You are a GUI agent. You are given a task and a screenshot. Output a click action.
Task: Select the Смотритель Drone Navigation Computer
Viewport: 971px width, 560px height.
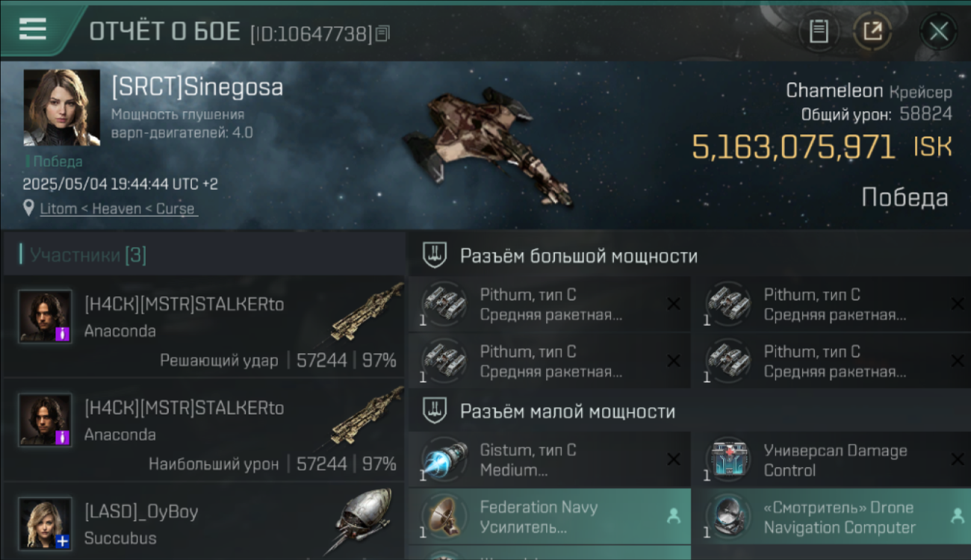click(x=832, y=517)
